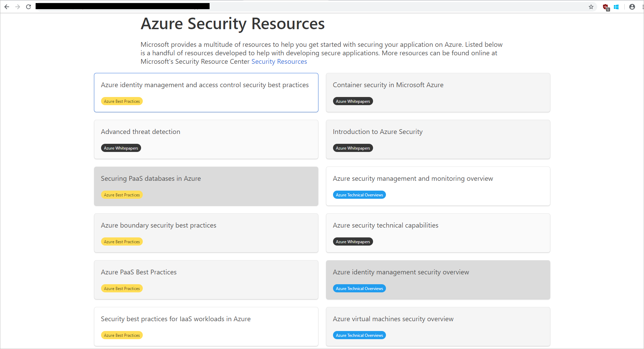The image size is (644, 349).
Task: Click the Windows logo extension icon
Action: tap(616, 7)
